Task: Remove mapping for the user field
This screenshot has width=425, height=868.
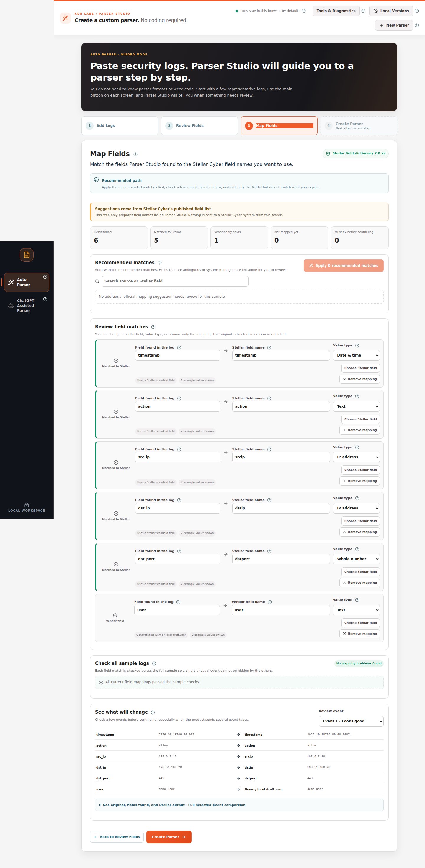Action: tap(359, 634)
